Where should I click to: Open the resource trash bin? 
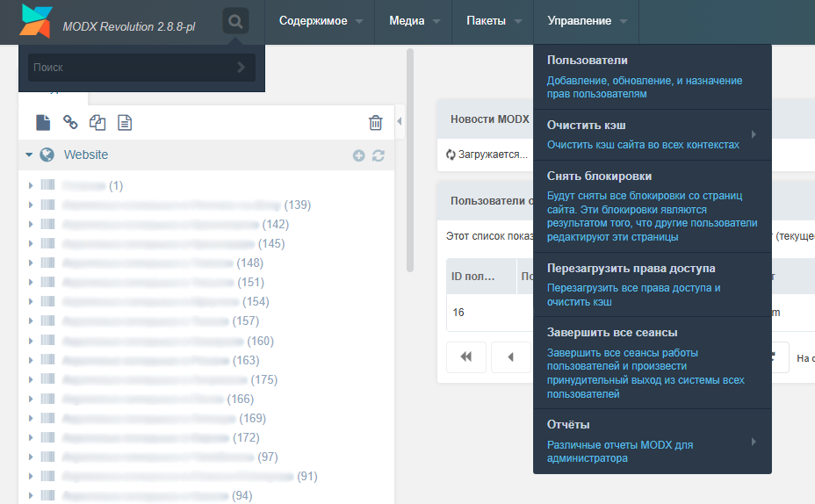coord(375,123)
